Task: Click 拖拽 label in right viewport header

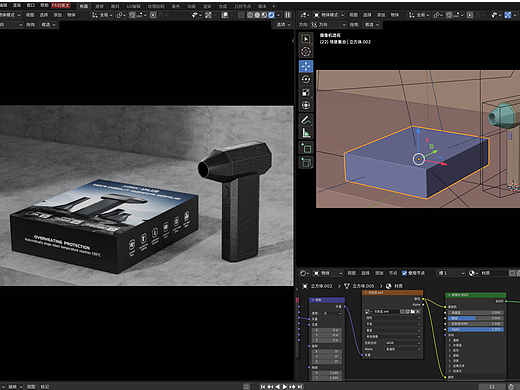Action: (x=354, y=25)
